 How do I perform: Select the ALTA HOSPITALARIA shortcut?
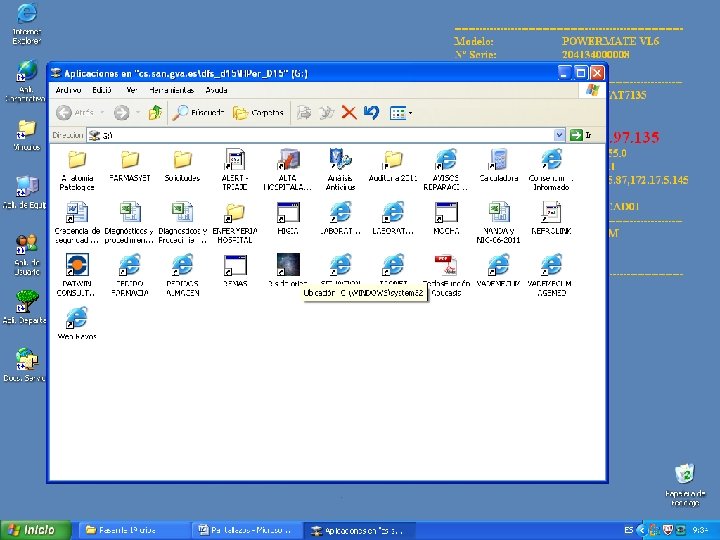coord(288,169)
